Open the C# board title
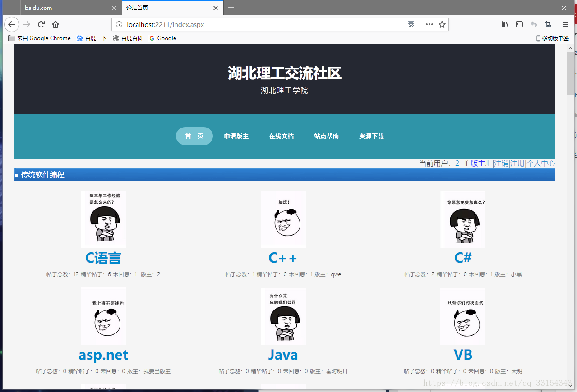This screenshot has height=392, width=577. 463,258
